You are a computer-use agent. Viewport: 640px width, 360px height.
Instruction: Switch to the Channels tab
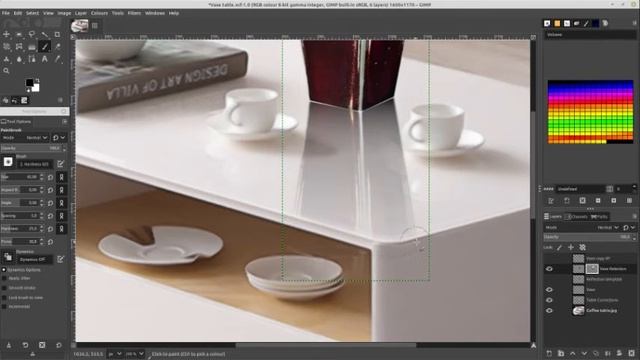[576, 216]
